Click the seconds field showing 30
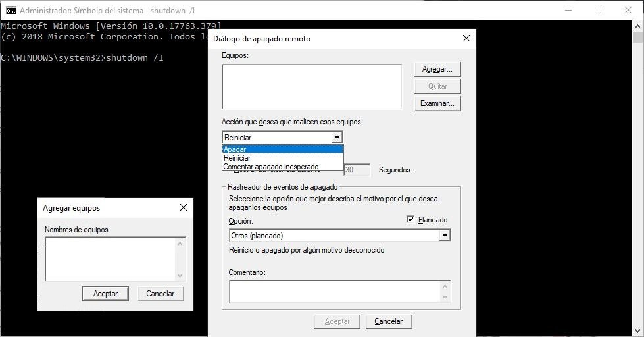644x337 pixels. 357,170
